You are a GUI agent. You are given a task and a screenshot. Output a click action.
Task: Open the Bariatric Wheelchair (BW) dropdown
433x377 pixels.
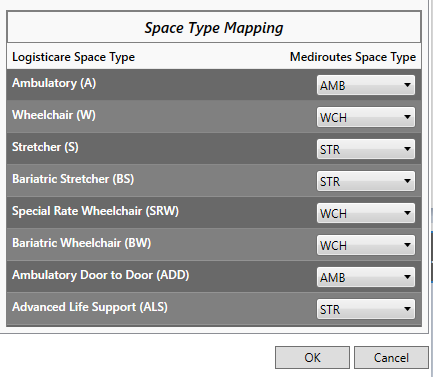366,245
